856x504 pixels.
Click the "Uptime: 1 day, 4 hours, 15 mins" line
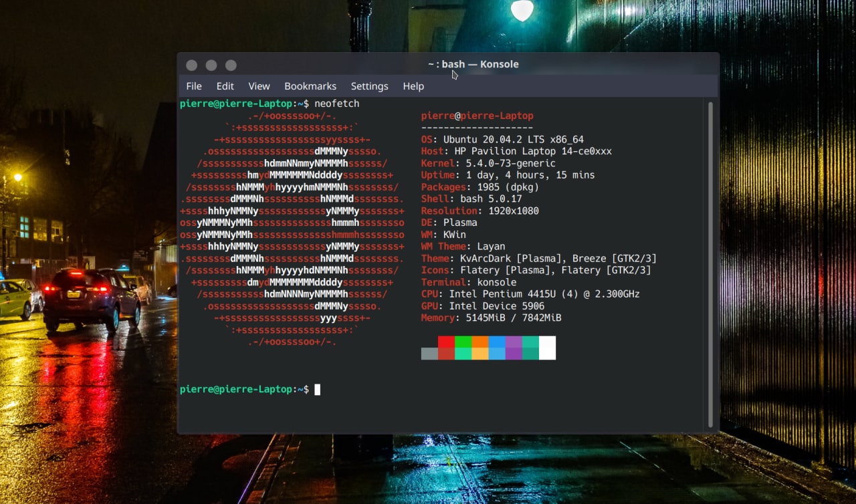click(508, 175)
